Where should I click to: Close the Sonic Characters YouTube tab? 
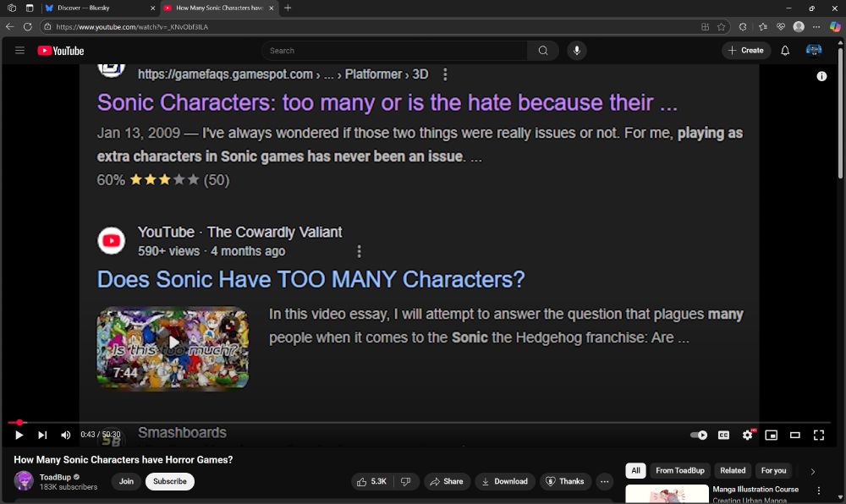pos(272,8)
